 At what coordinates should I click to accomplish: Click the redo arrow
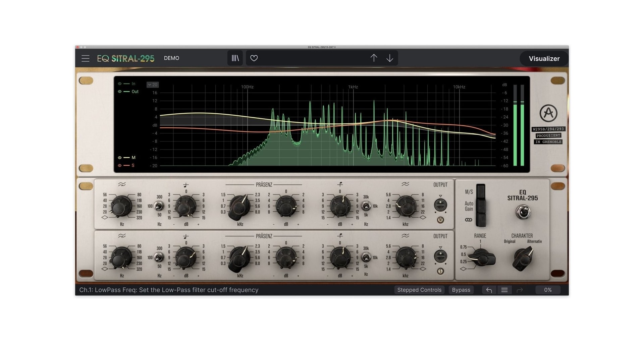click(520, 290)
